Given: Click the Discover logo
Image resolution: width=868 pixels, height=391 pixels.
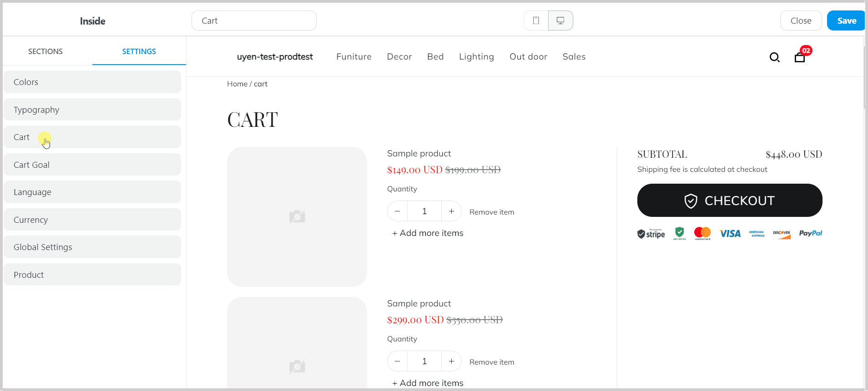Looking at the screenshot, I should coord(782,234).
